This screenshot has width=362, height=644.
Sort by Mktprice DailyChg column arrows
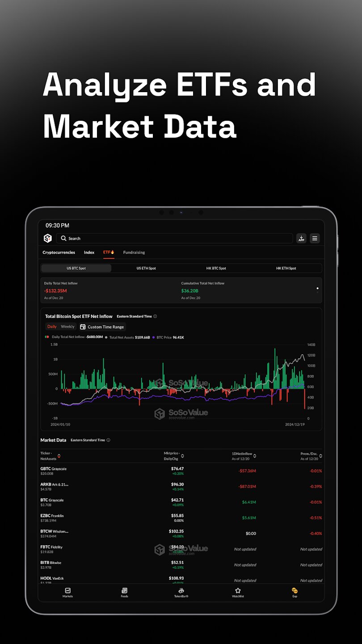pos(182,456)
